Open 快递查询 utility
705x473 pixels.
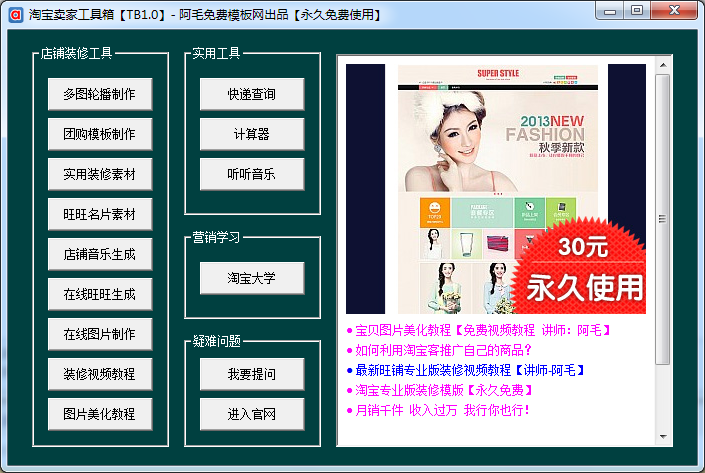[x=252, y=94]
